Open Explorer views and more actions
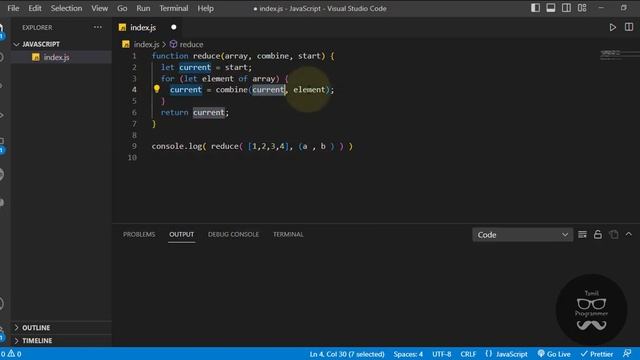 click(x=98, y=27)
